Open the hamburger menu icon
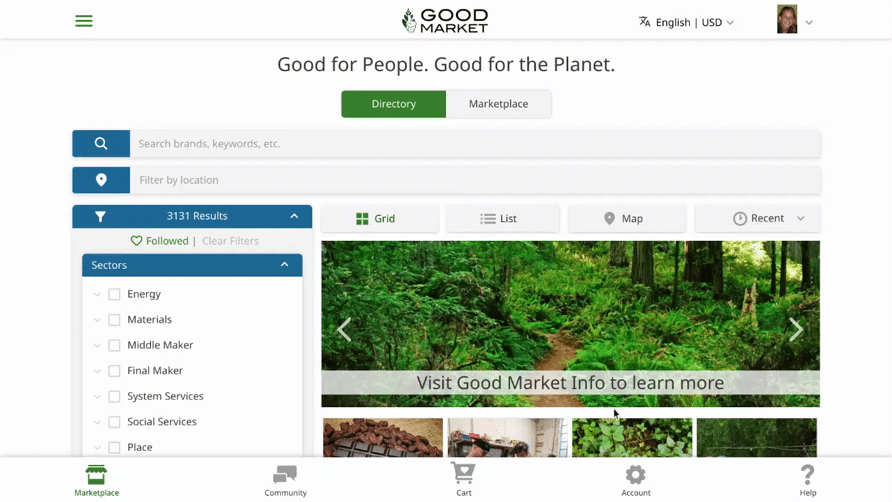Image resolution: width=892 pixels, height=502 pixels. tap(84, 21)
